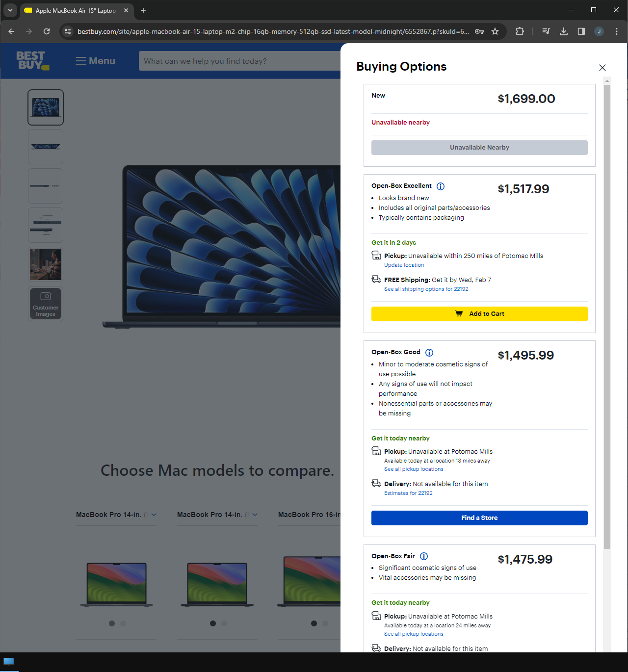This screenshot has height=672, width=628.
Task: Select the first laptop front-view thumbnail
Action: pos(46,107)
